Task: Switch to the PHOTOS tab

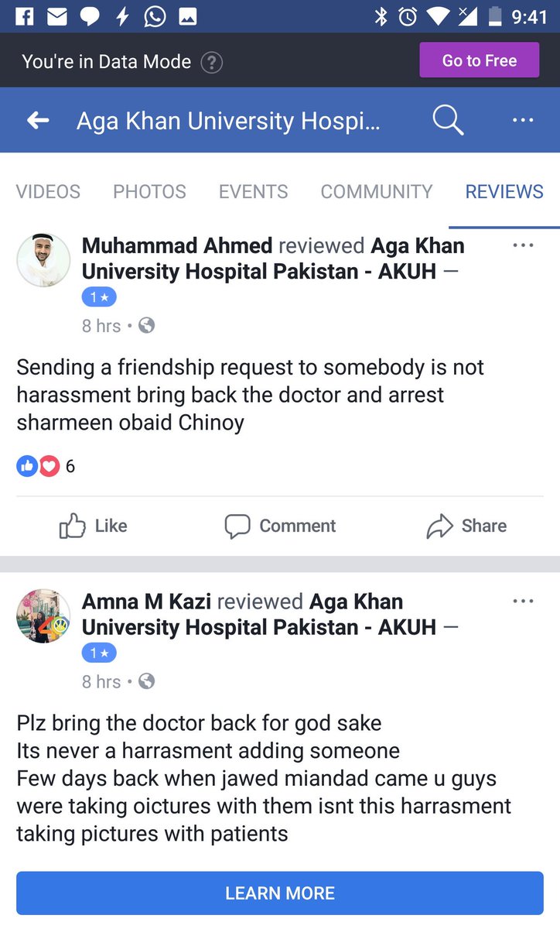Action: pyautogui.click(x=149, y=191)
